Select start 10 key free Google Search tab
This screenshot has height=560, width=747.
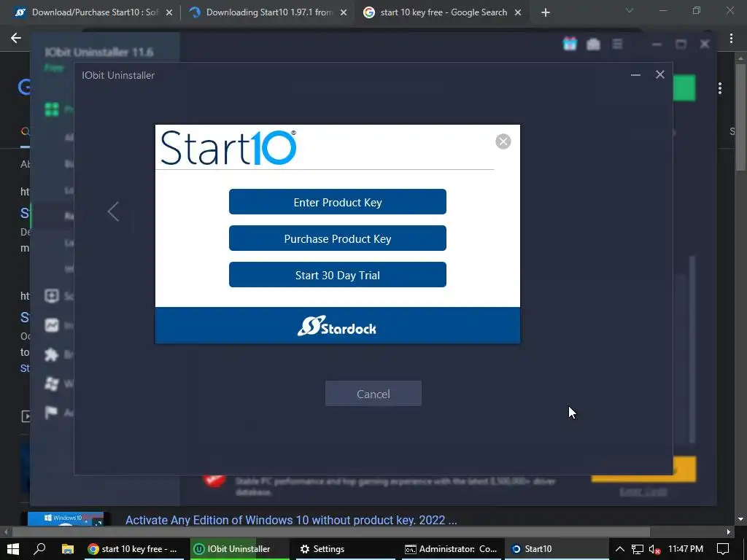click(443, 12)
